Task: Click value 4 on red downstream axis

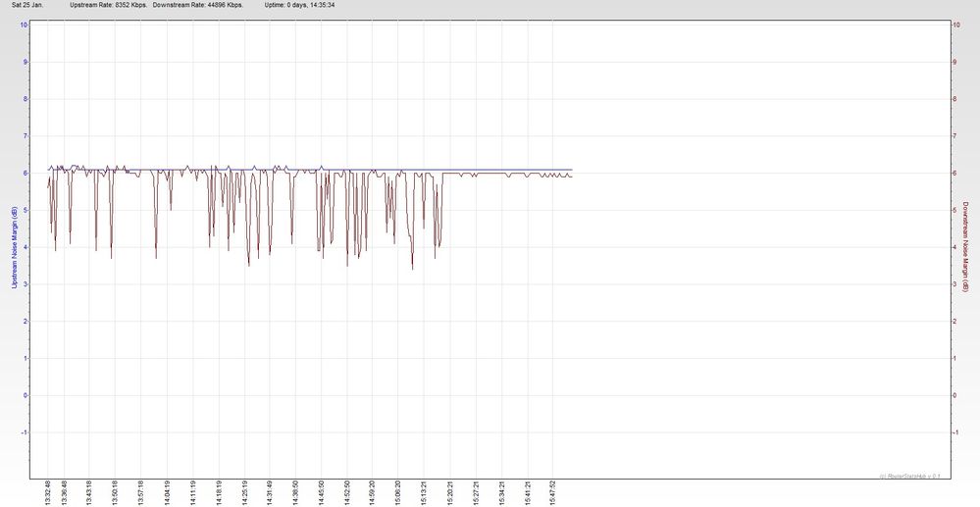Action: 955,247
